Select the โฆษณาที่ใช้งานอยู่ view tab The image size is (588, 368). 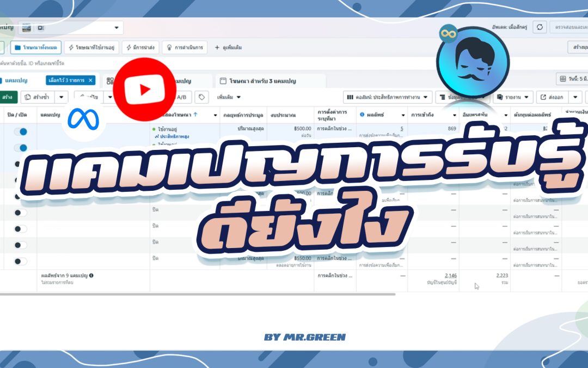point(91,47)
